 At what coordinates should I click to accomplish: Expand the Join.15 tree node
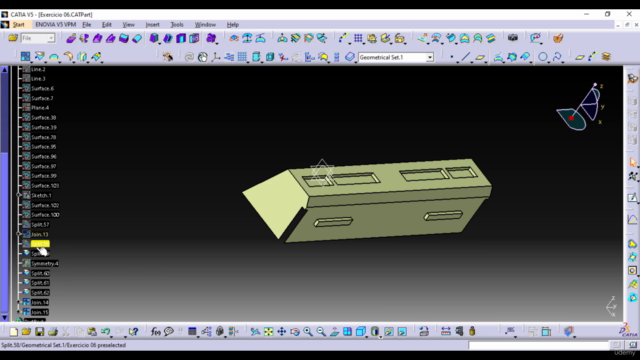click(x=18, y=312)
